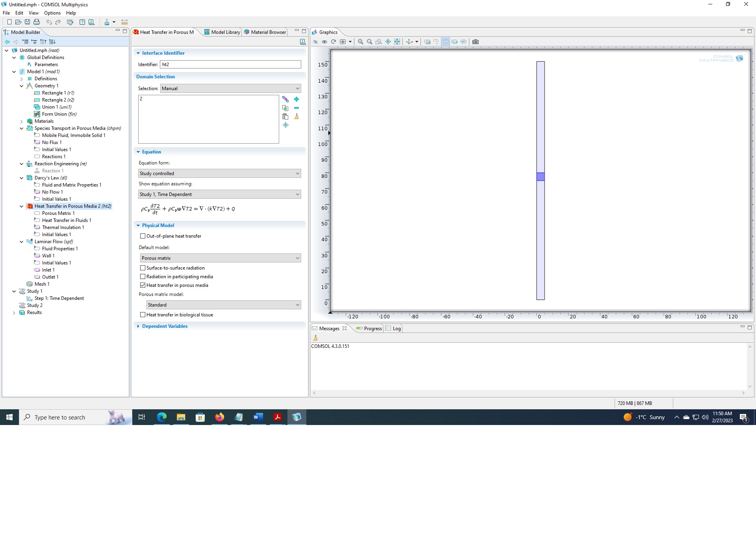Click the Print toolbar icon

click(x=37, y=22)
